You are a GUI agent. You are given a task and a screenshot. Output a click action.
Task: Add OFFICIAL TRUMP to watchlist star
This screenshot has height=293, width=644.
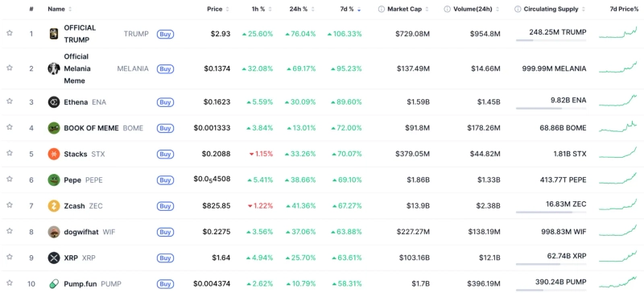coord(10,33)
